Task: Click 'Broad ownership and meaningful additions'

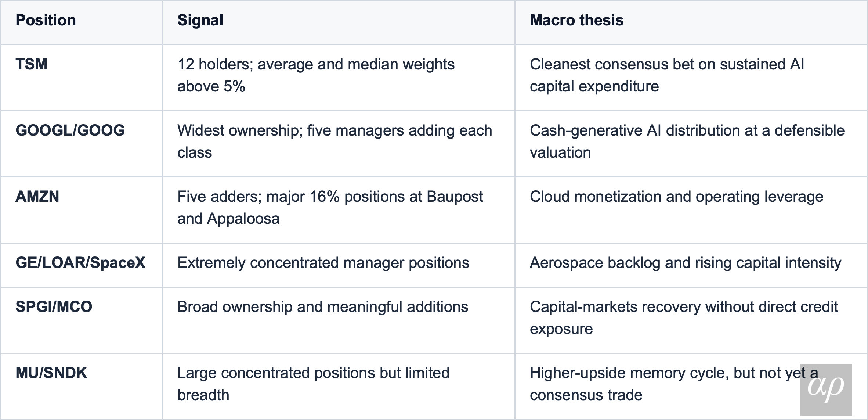Action: click(323, 307)
